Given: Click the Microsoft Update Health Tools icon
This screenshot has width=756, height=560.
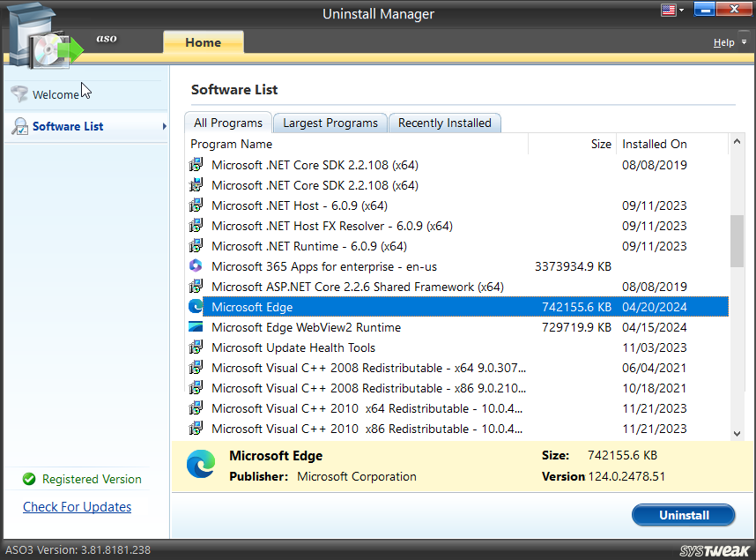Looking at the screenshot, I should coord(196,347).
